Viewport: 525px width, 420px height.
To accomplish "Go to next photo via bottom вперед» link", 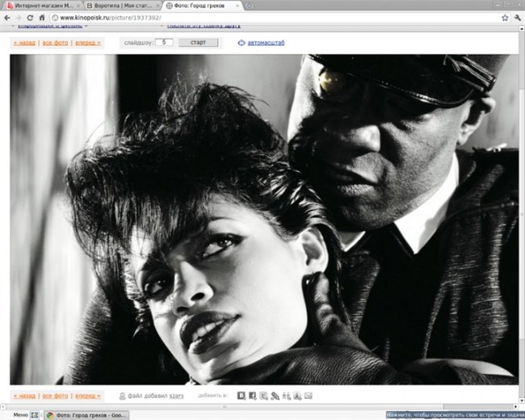I will point(87,397).
